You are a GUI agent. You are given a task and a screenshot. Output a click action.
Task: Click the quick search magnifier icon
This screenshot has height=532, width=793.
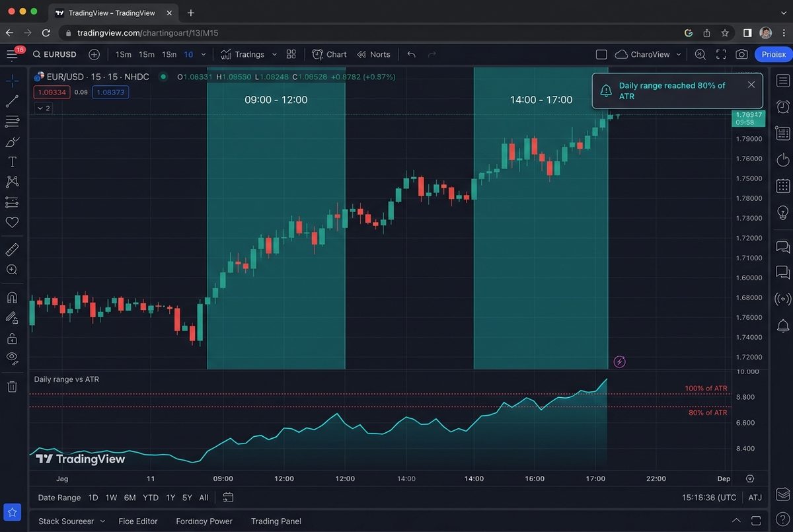point(700,54)
